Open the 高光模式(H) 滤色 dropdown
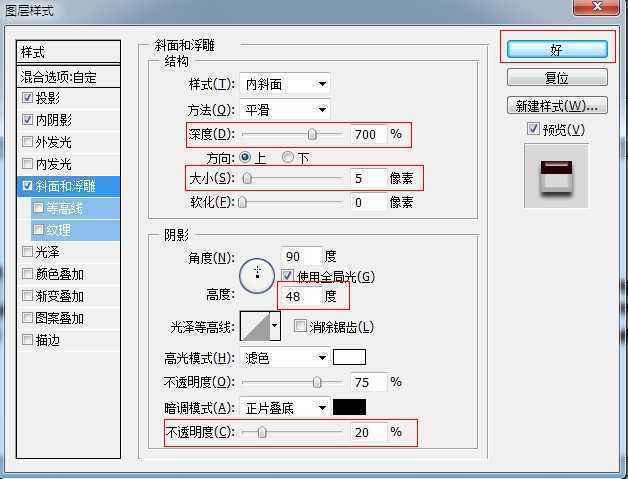 (285, 357)
